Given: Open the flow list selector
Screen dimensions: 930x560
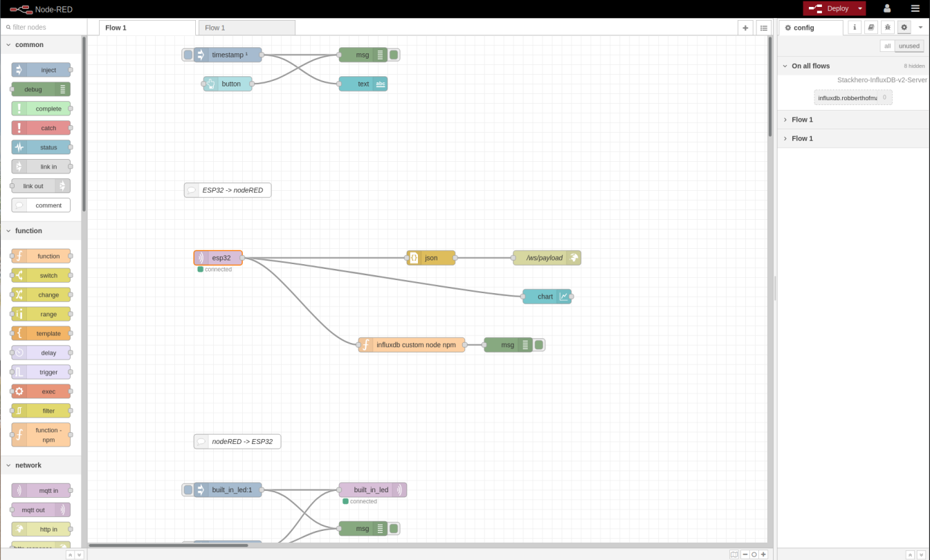Looking at the screenshot, I should coord(764,28).
